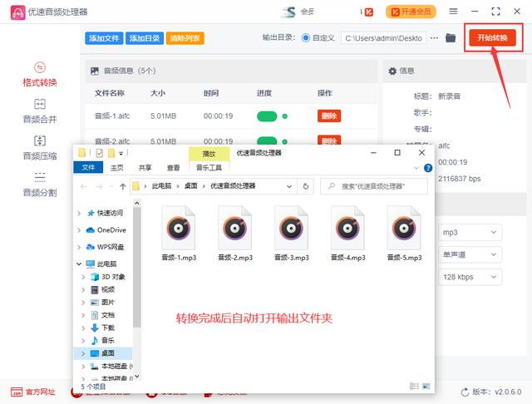
Task: Open the Explorer 共享 tab
Action: click(145, 168)
